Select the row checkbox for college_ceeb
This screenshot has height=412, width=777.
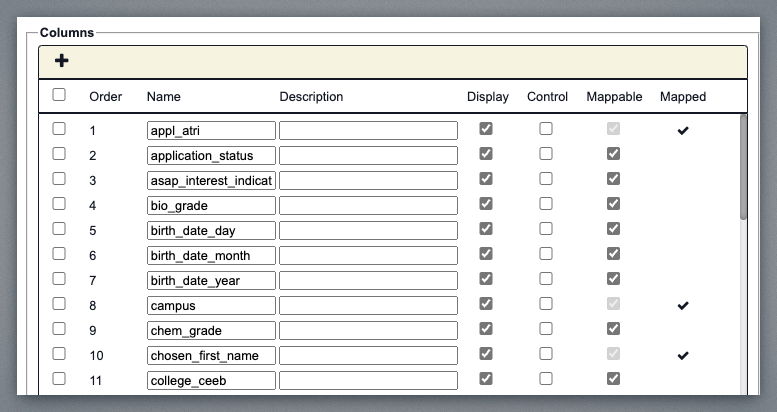tap(59, 379)
